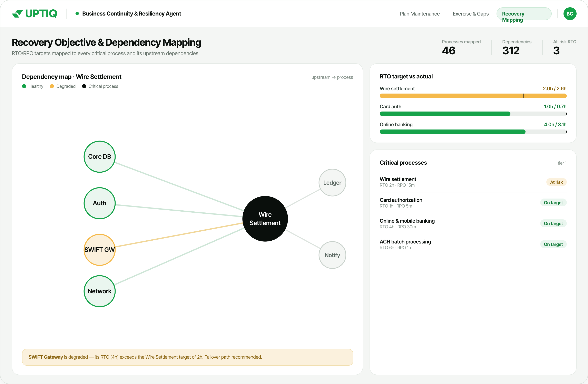Switch to Exercise & Gaps tab
588x384 pixels.
(471, 14)
